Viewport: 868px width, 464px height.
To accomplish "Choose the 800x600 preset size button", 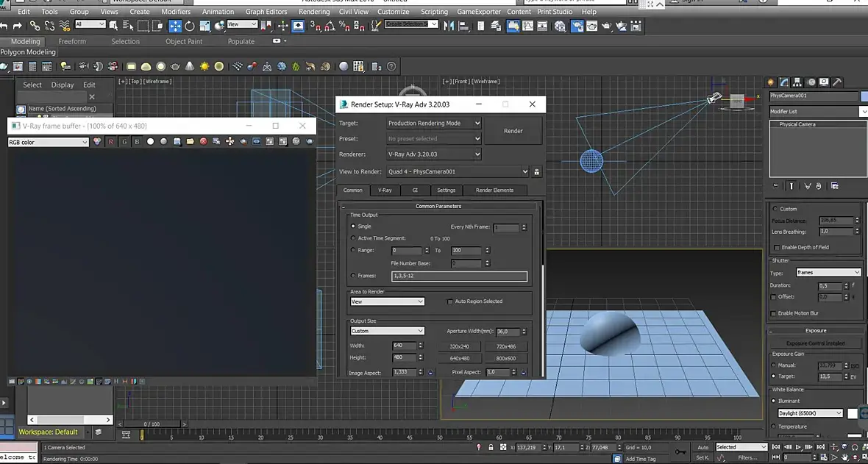I will [505, 358].
